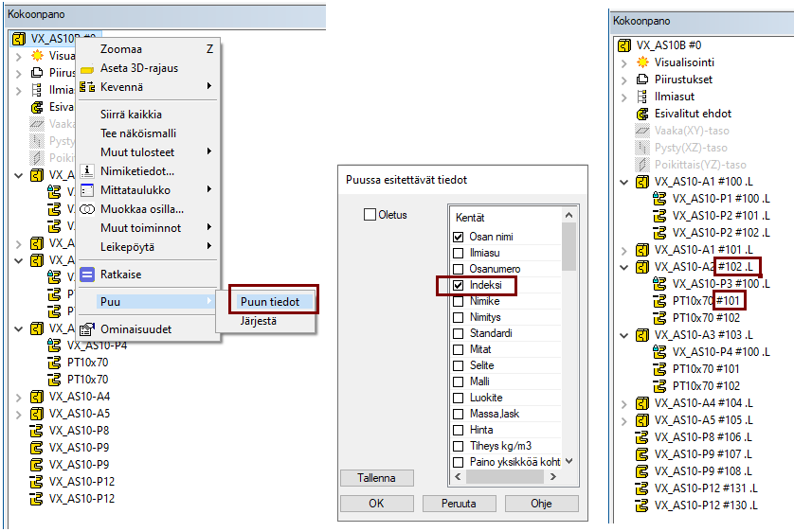This screenshot has height=532, width=794.
Task: Enable the Standardi field checkbox
Action: tap(459, 333)
